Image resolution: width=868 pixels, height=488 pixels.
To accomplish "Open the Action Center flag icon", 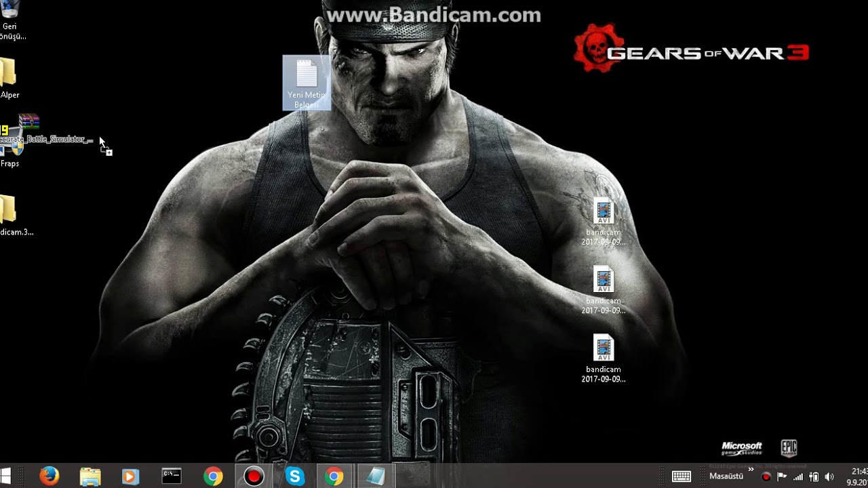I will [782, 477].
